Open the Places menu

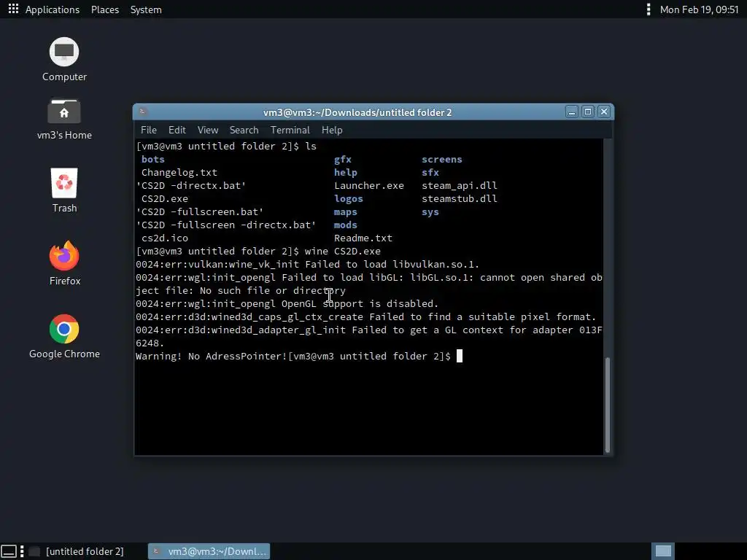105,9
